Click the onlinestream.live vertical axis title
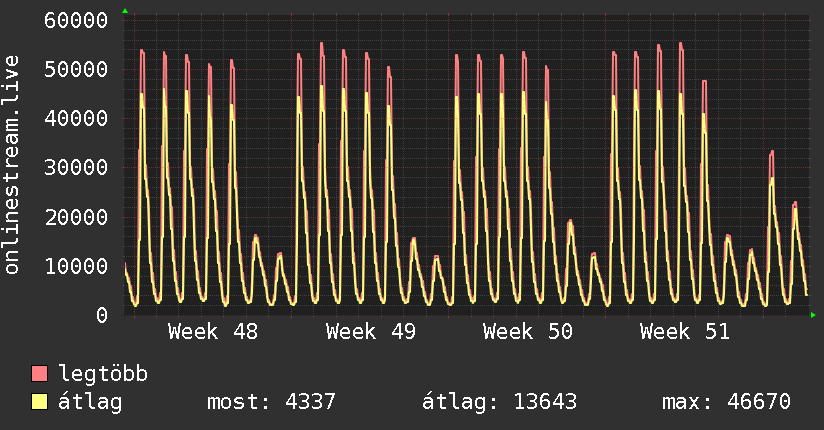 [11, 165]
